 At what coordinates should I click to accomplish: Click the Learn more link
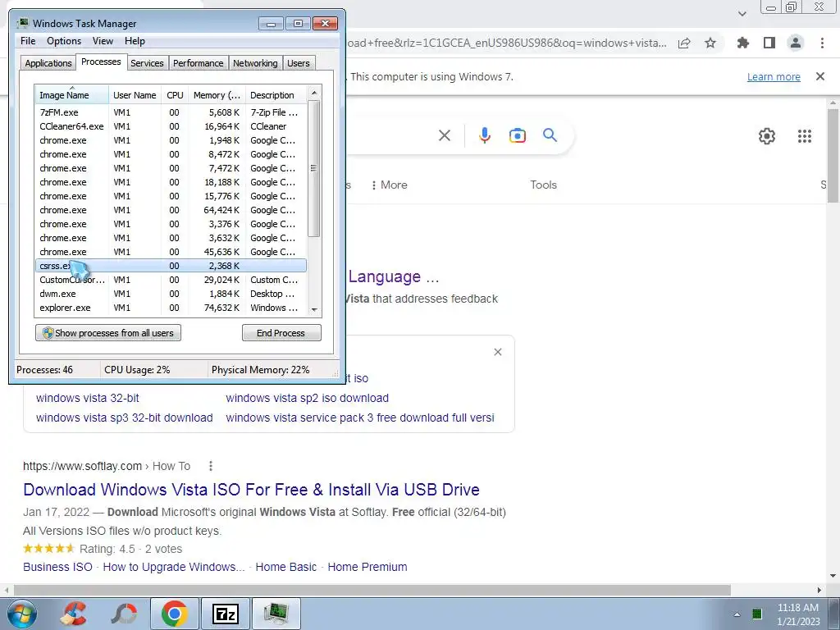(774, 76)
